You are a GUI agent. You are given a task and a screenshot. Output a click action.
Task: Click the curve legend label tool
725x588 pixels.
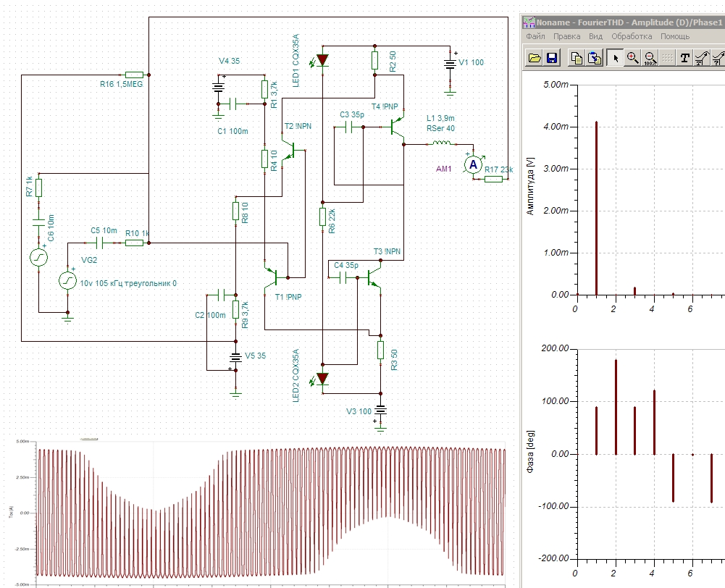702,59
